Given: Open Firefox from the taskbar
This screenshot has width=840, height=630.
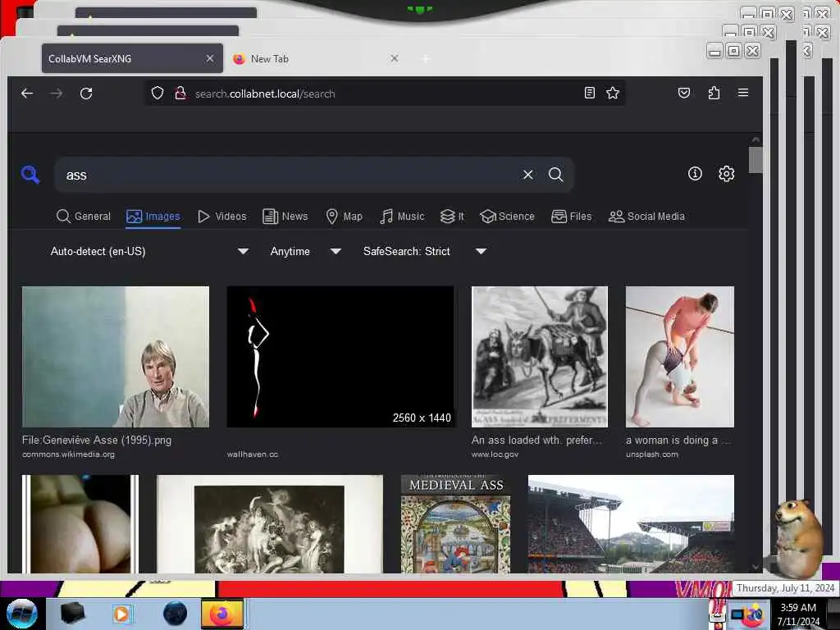Looking at the screenshot, I should pyautogui.click(x=221, y=614).
